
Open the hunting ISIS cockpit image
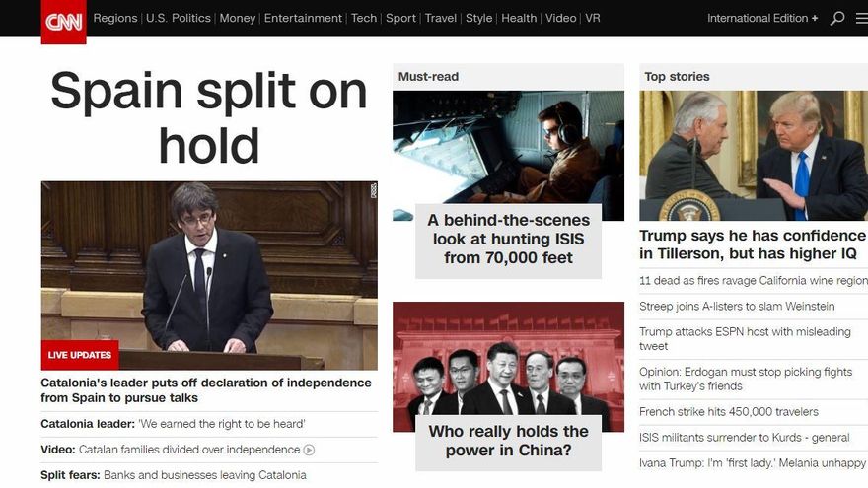(508, 148)
